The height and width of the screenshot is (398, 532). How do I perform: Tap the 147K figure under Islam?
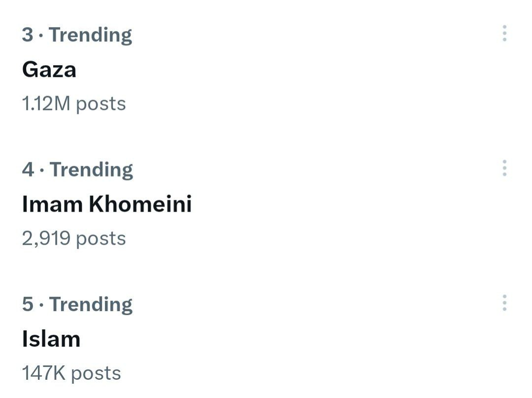coord(43,373)
